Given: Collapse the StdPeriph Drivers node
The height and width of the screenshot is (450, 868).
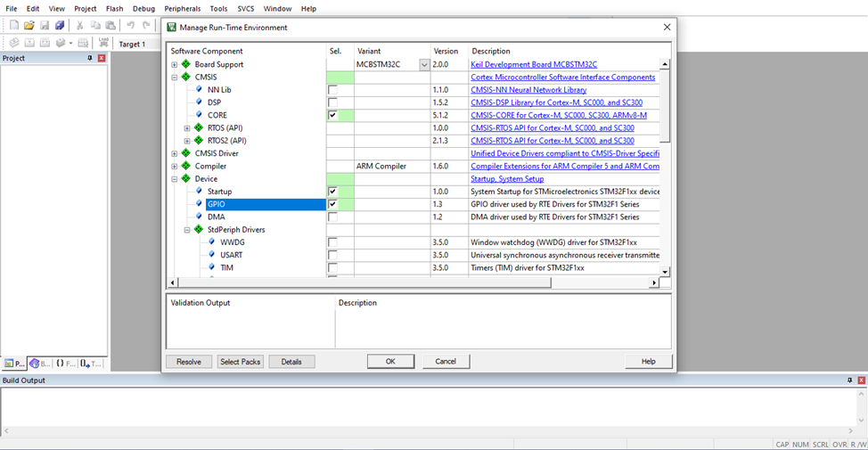Looking at the screenshot, I should point(187,230).
